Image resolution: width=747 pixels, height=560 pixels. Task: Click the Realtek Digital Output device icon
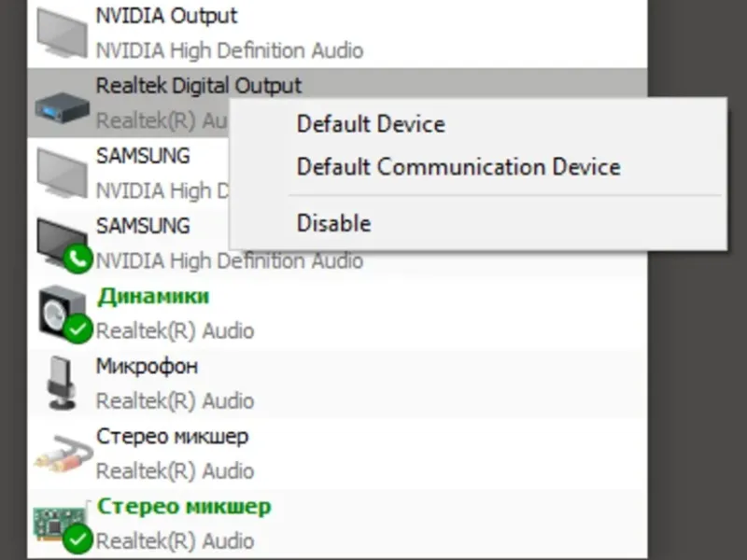pyautogui.click(x=63, y=105)
